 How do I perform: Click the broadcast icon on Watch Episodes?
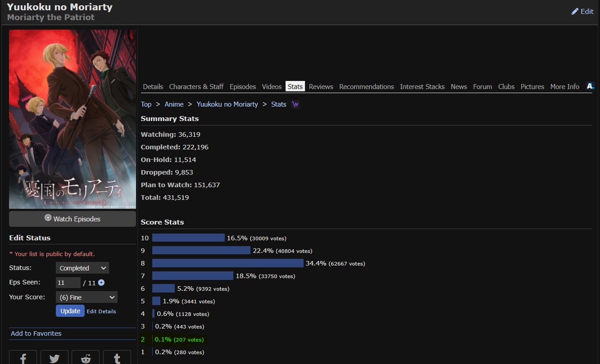point(48,218)
